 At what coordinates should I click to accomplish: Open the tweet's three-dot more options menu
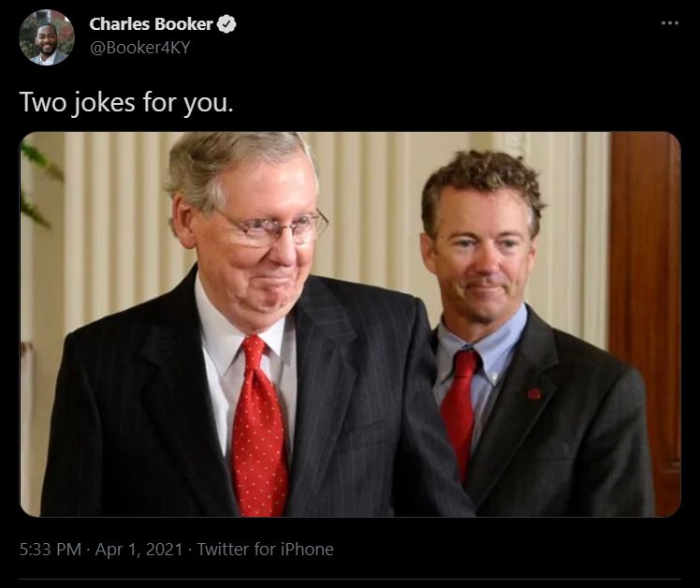(x=670, y=23)
